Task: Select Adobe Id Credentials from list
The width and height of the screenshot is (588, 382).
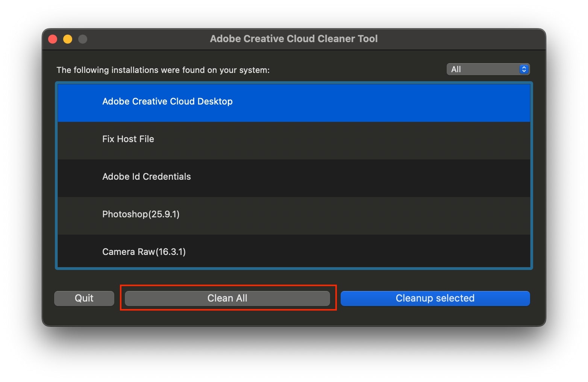Action: 263,177
